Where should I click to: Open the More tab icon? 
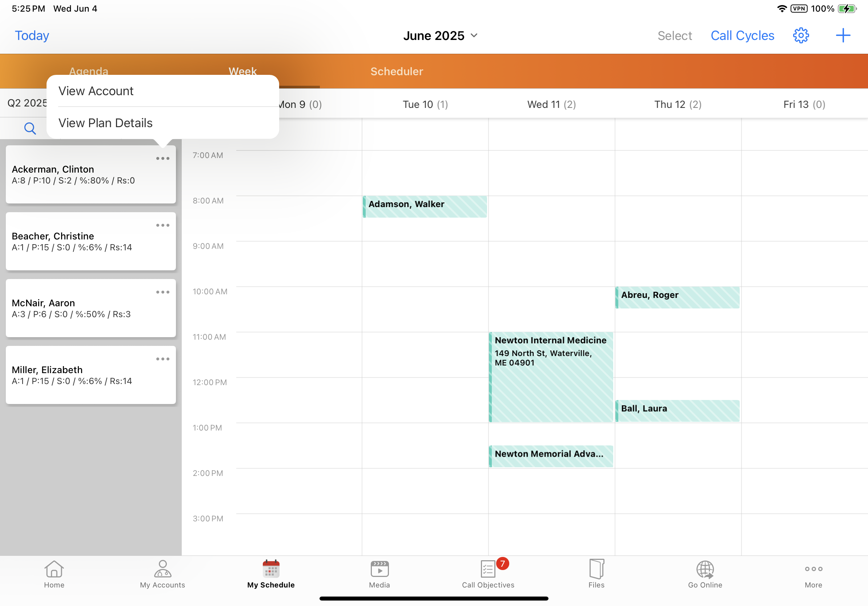pos(813,574)
